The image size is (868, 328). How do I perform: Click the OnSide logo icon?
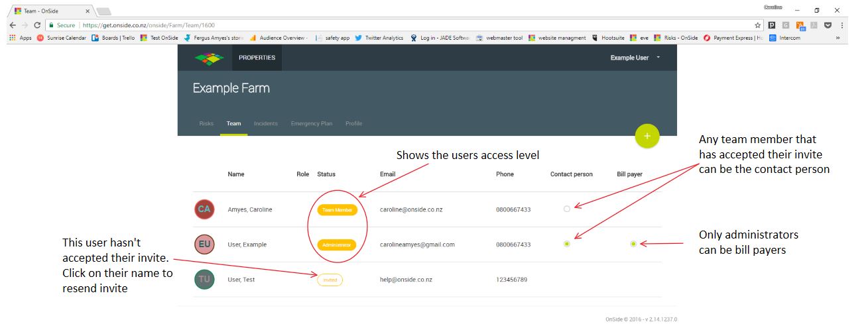pos(208,58)
